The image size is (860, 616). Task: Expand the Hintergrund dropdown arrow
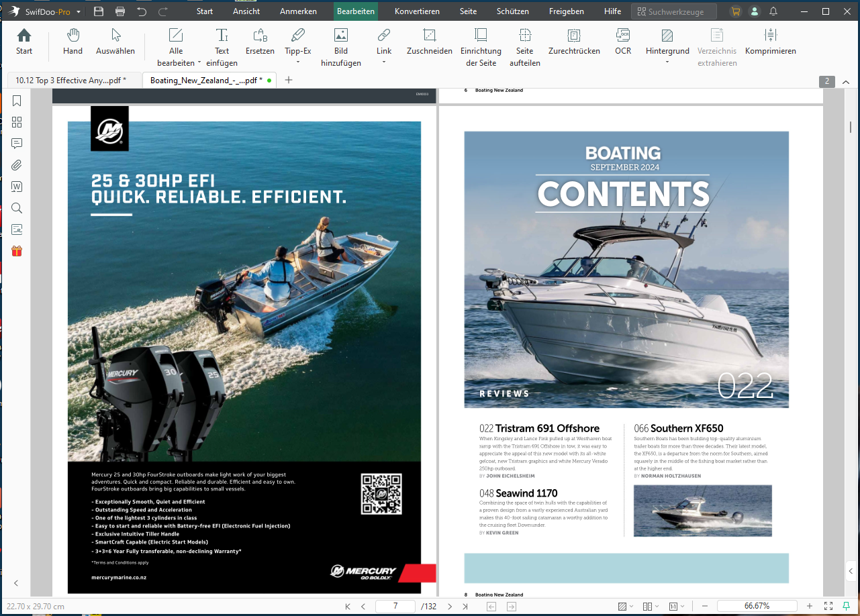pos(667,63)
